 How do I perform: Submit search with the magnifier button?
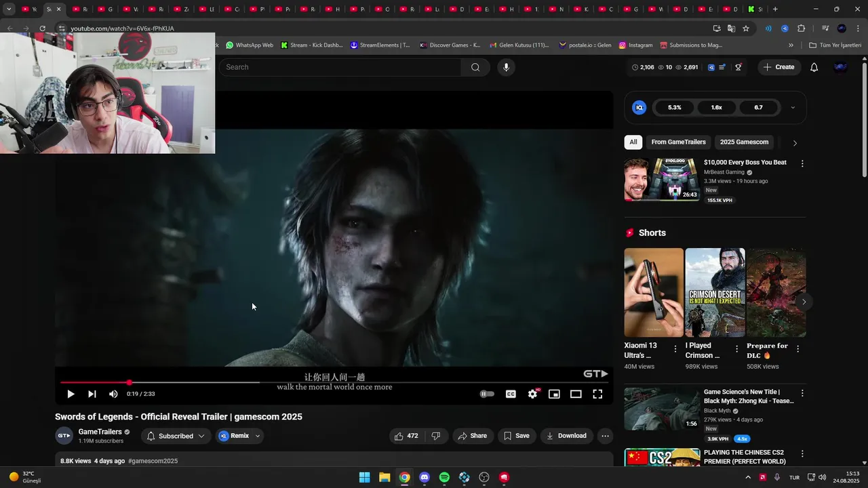pos(475,67)
